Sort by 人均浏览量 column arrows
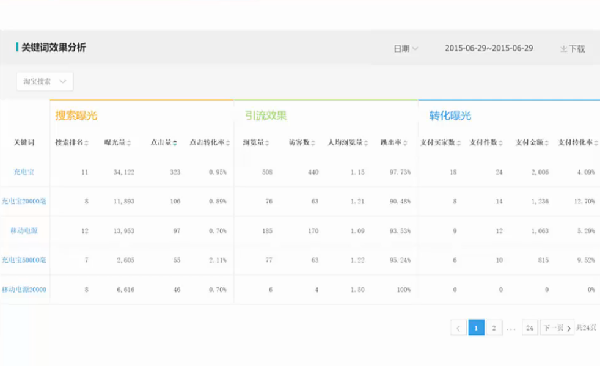Screen dimensions: 600x366 point(366,143)
